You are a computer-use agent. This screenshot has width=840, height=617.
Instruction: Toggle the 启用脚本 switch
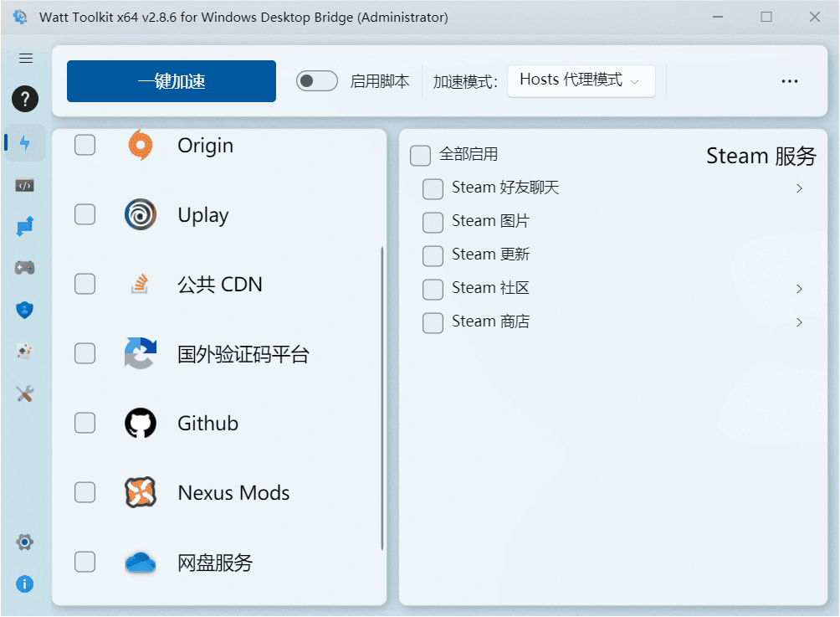click(x=316, y=81)
